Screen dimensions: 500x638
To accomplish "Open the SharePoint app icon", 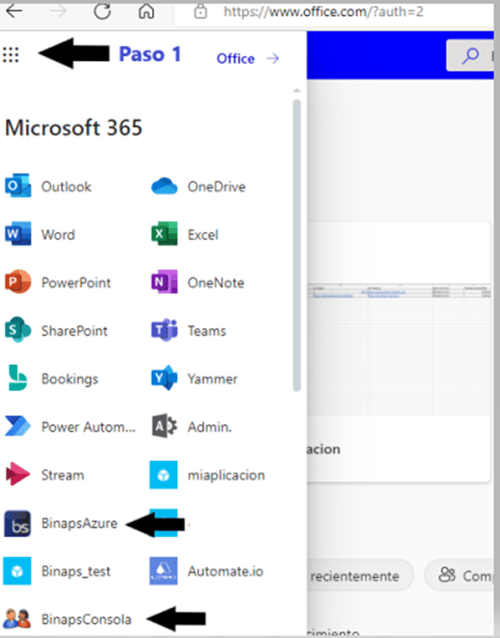I will click(18, 330).
